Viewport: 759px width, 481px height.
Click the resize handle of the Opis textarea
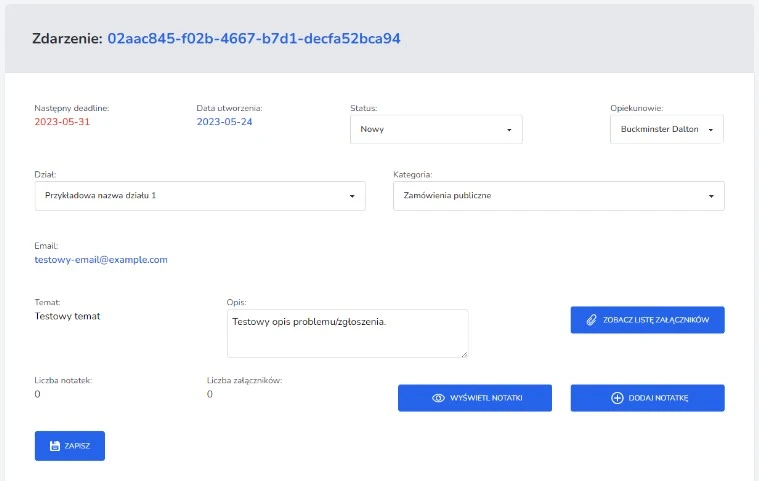click(x=463, y=353)
